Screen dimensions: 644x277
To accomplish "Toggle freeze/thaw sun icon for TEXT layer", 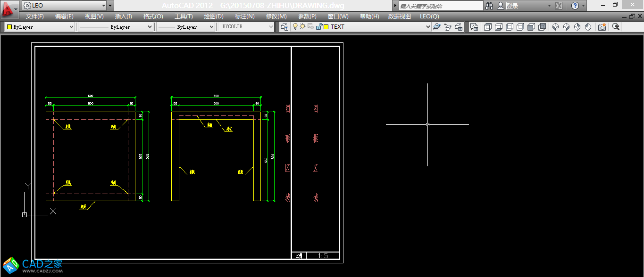I will (x=302, y=27).
